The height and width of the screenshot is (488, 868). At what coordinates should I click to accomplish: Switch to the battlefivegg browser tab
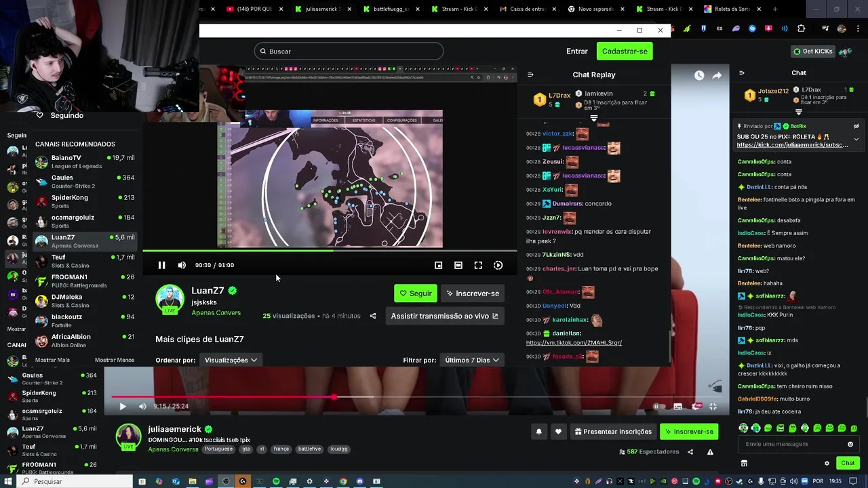(x=391, y=9)
